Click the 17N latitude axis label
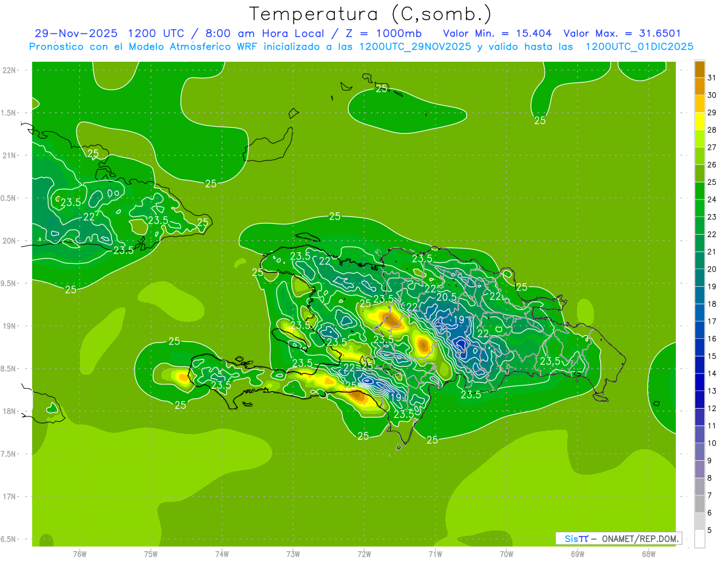Image resolution: width=728 pixels, height=562 pixels. pyautogui.click(x=10, y=497)
